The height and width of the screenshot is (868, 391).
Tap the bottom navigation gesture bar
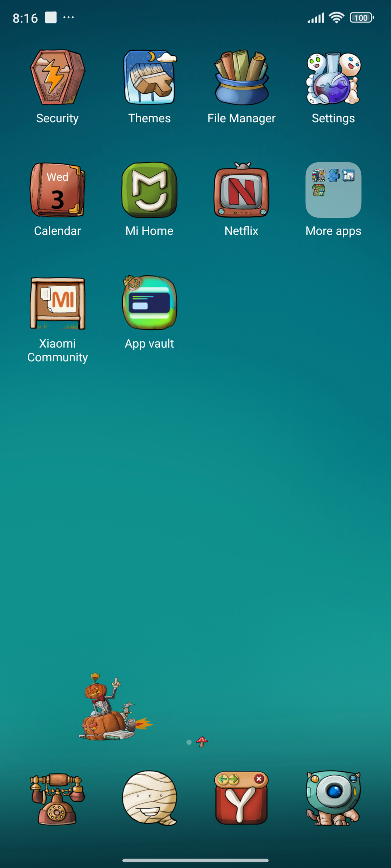pyautogui.click(x=195, y=860)
